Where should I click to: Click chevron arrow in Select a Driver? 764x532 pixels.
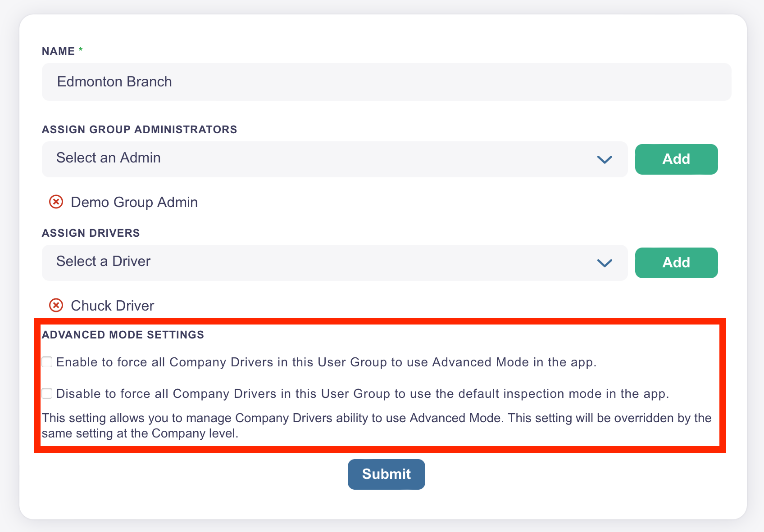tap(604, 263)
